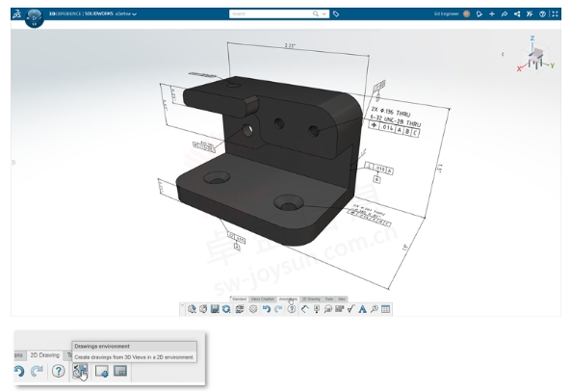Open the search options dropdown arrow
Image resolution: width=570 pixels, height=392 pixels.
click(324, 13)
